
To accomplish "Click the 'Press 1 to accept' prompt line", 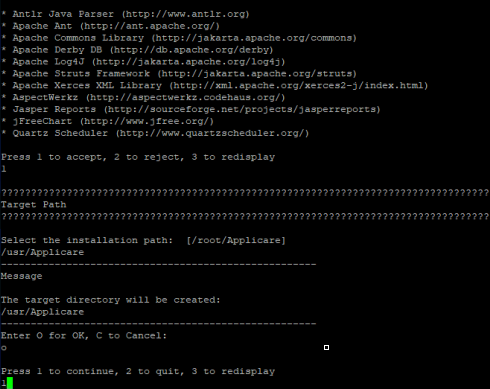I will point(138,157).
